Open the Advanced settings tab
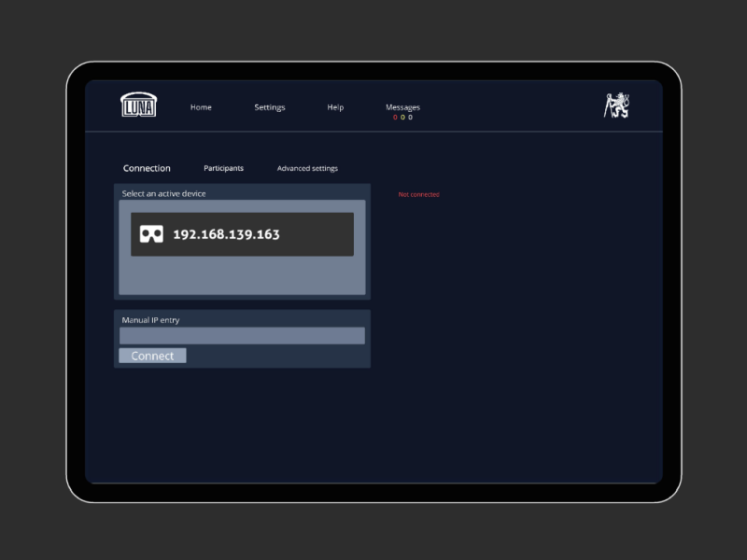 coord(307,169)
